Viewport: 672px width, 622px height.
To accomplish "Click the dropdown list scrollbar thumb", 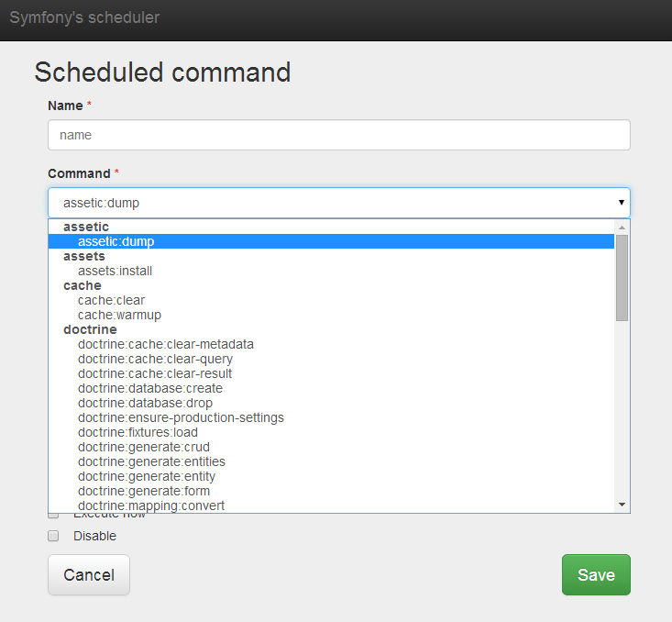I will (x=622, y=278).
